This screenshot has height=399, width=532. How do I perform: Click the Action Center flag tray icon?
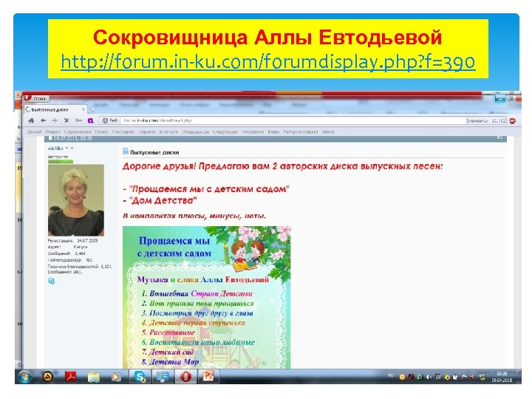(465, 377)
